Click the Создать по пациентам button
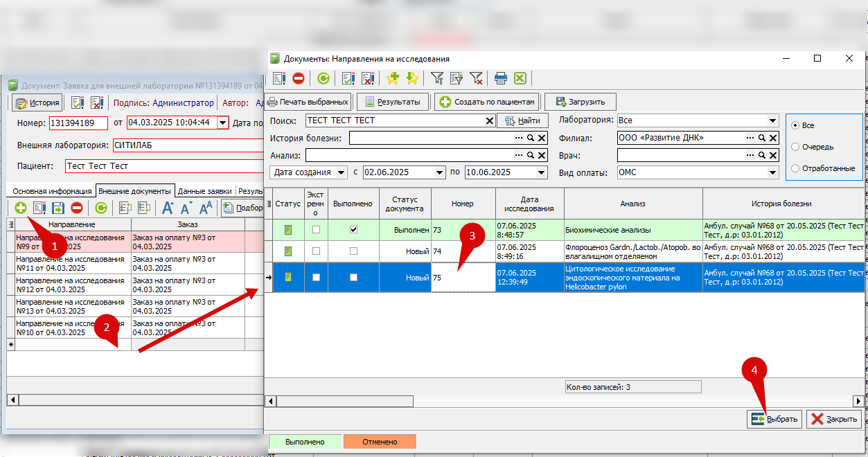 pyautogui.click(x=488, y=102)
